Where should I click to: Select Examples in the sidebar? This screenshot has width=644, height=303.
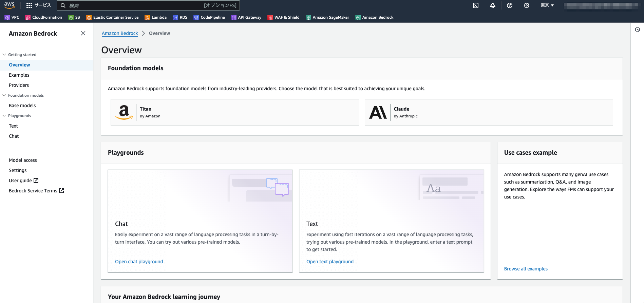point(19,75)
